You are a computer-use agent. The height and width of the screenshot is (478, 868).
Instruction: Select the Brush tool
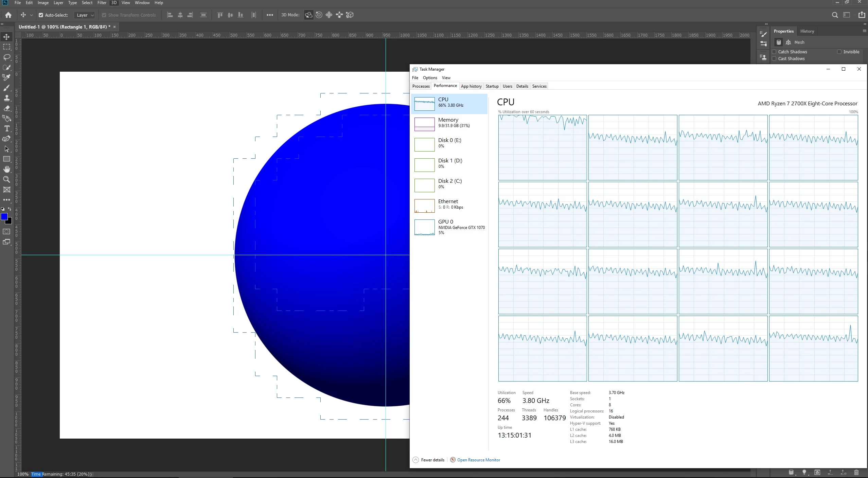7,88
